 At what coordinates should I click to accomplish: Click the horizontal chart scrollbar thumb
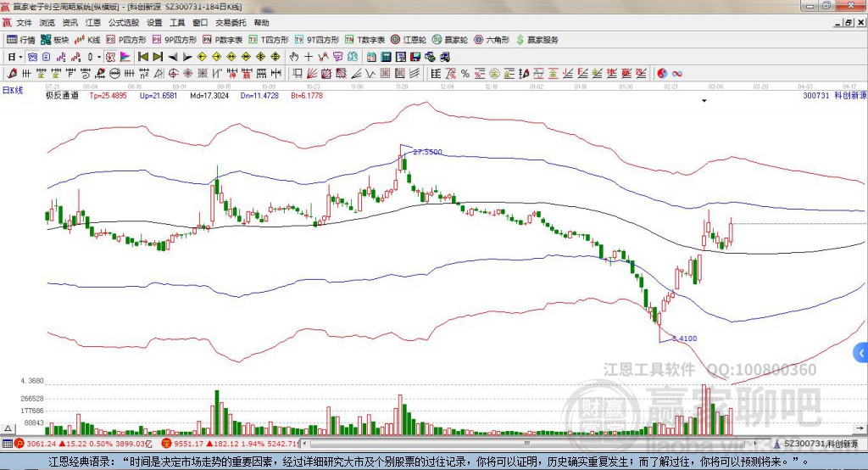click(x=527, y=444)
